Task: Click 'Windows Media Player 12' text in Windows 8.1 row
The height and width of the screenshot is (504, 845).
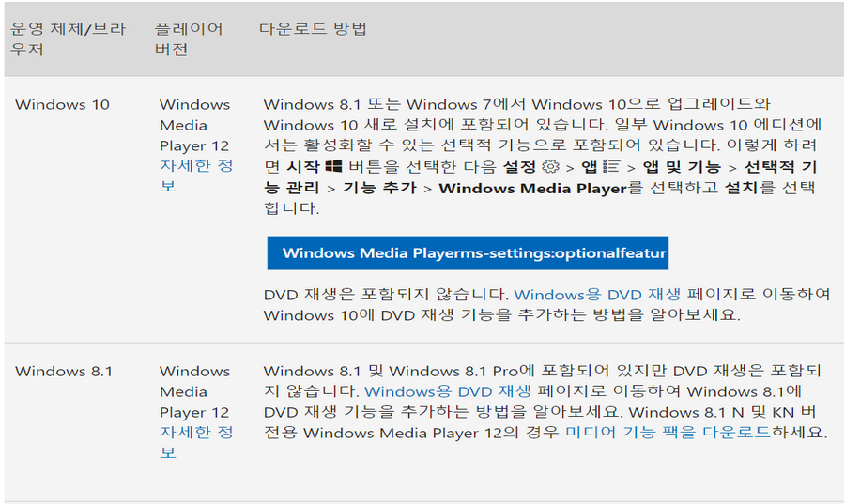Action: coord(194,391)
